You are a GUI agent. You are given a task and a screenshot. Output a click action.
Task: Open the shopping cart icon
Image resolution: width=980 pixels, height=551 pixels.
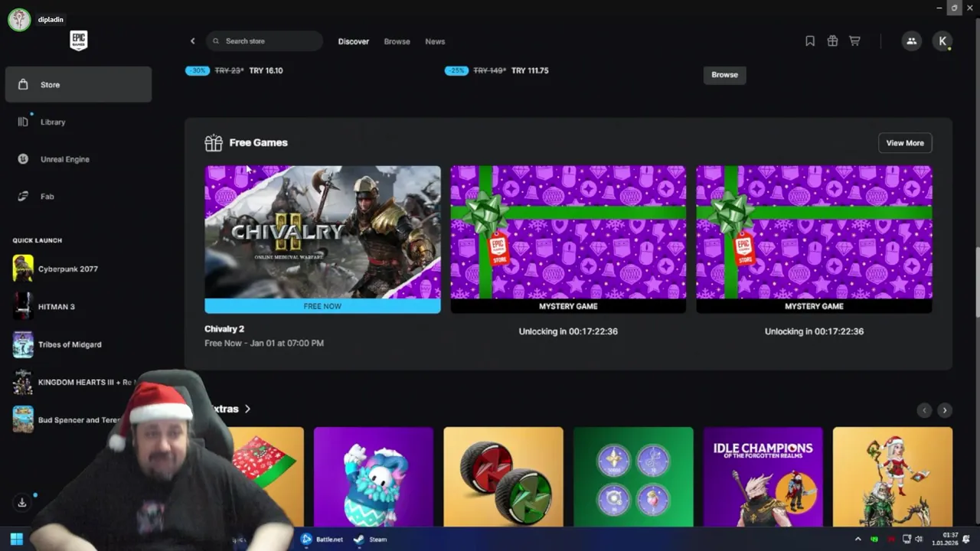pos(854,41)
